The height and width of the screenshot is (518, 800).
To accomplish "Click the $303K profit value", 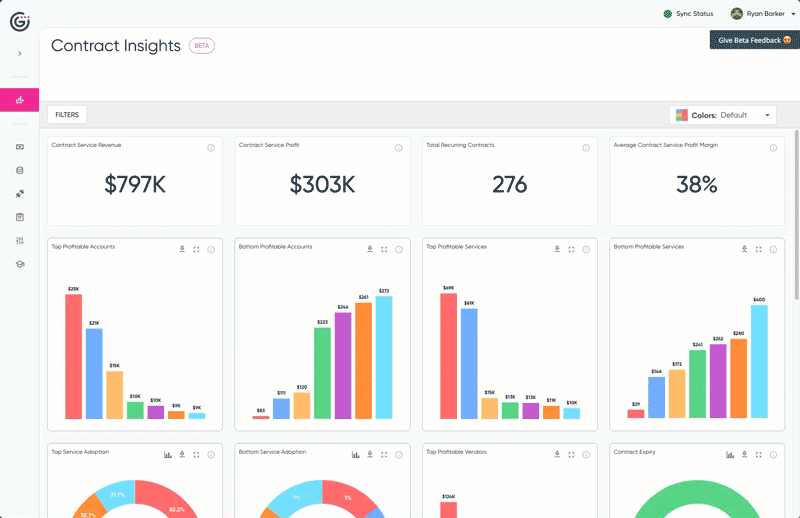I will coord(322,184).
